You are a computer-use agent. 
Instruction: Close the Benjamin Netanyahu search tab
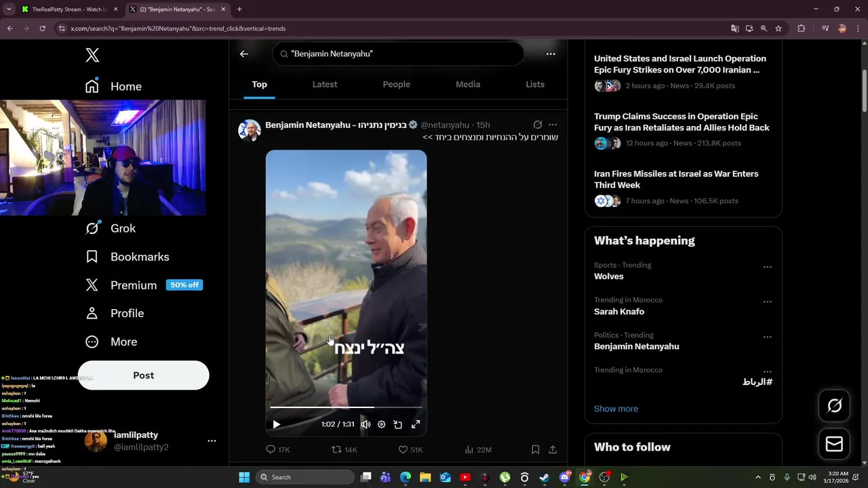point(224,9)
